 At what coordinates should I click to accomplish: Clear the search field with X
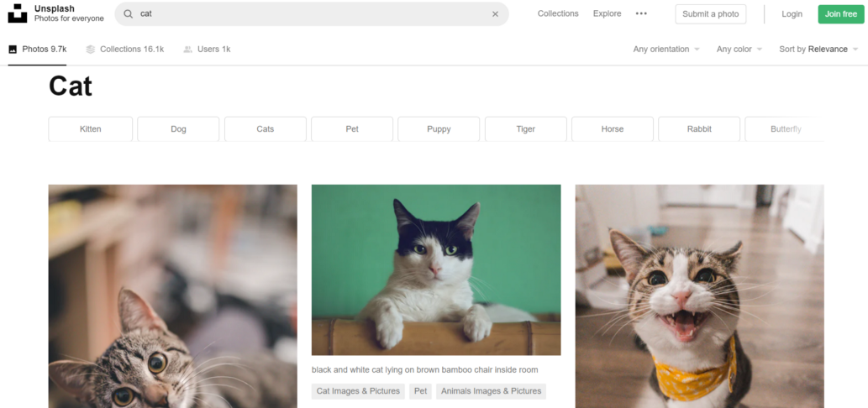tap(496, 13)
